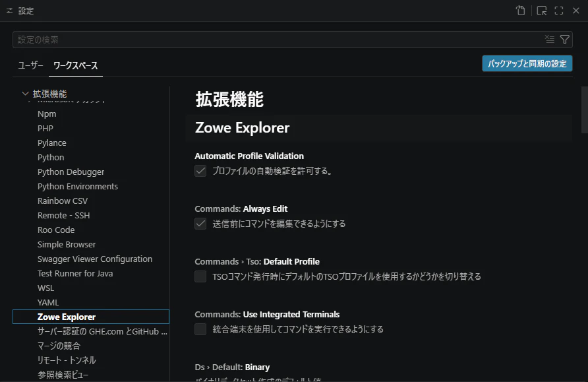Click the split editor layout icon
This screenshot has height=382, width=588.
click(541, 11)
